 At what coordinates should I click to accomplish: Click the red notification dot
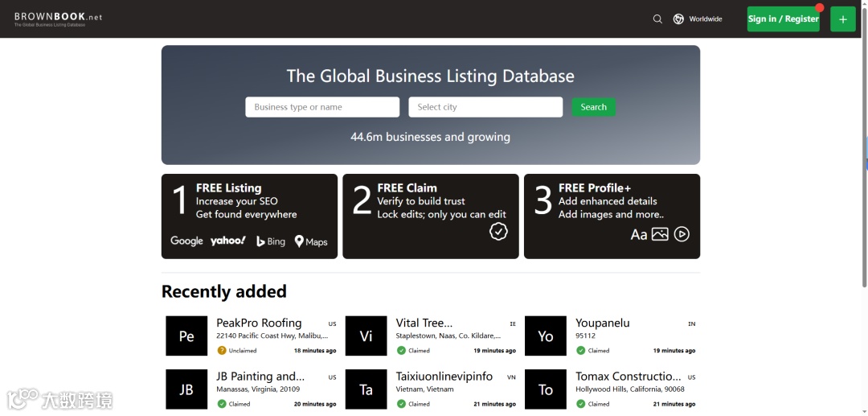[x=819, y=8]
